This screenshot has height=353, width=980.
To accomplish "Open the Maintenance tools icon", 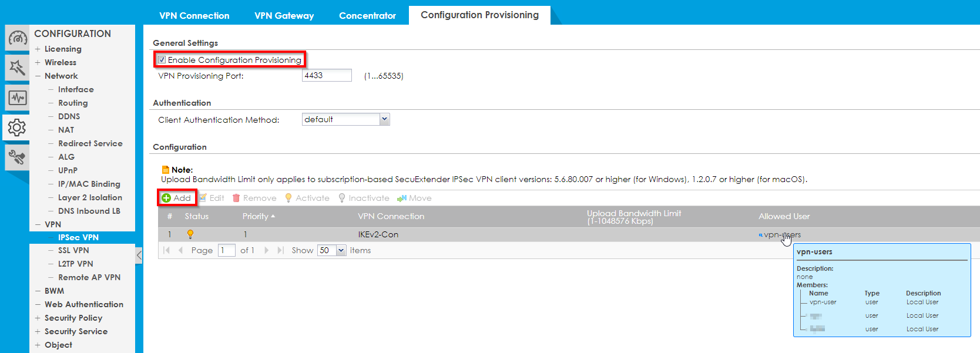I will pyautogui.click(x=17, y=157).
